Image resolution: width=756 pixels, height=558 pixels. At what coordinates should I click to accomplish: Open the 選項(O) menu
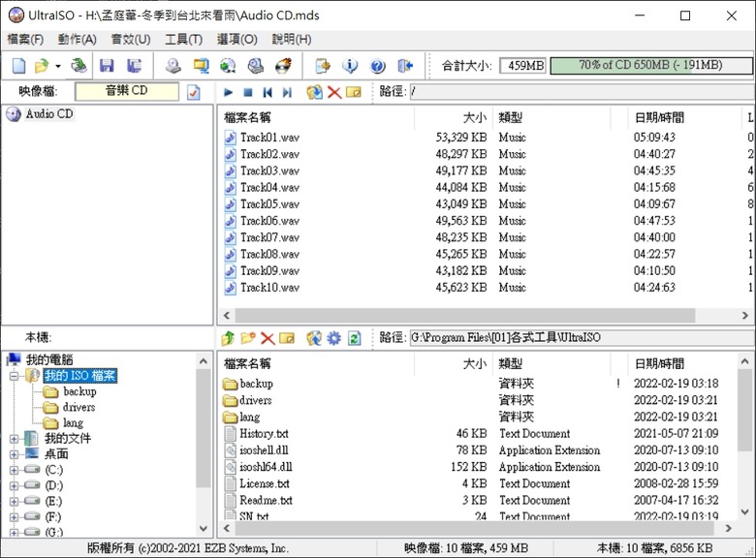(x=236, y=39)
